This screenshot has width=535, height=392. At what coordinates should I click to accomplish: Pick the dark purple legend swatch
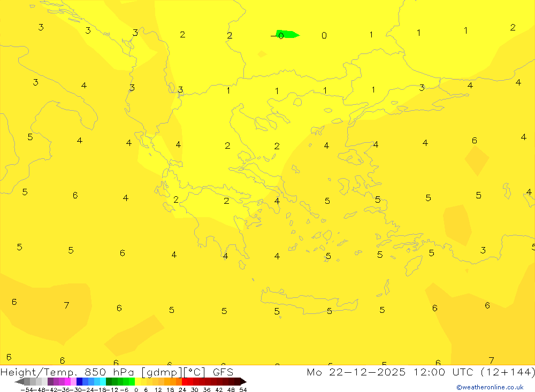(50, 381)
